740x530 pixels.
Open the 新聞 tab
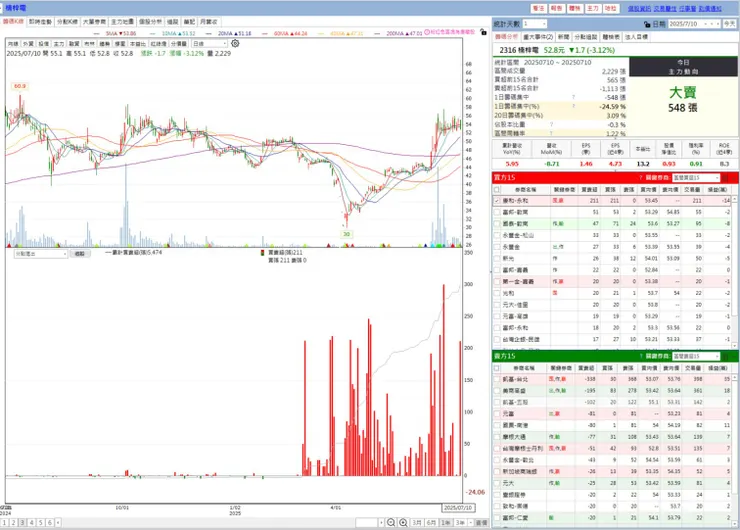(x=563, y=37)
